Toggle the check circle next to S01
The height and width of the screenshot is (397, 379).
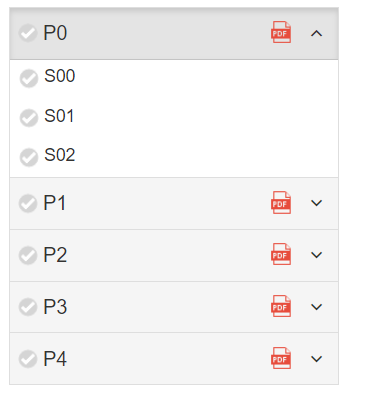tap(29, 118)
